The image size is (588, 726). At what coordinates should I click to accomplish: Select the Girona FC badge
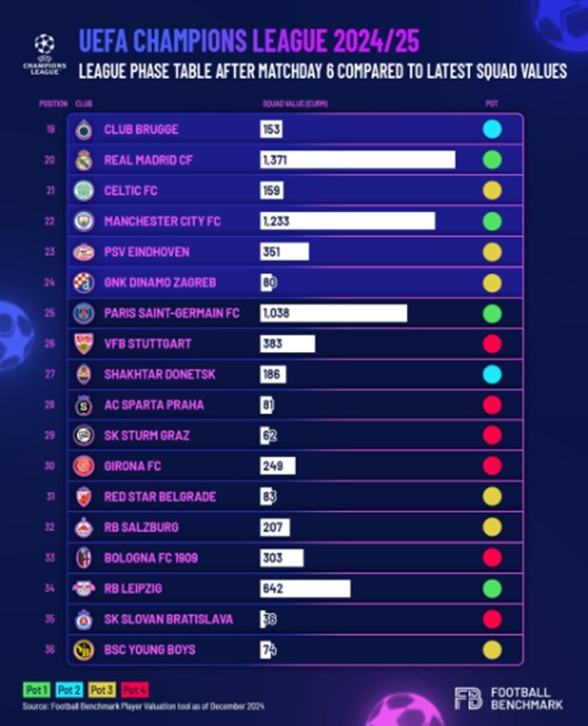pyautogui.click(x=83, y=466)
